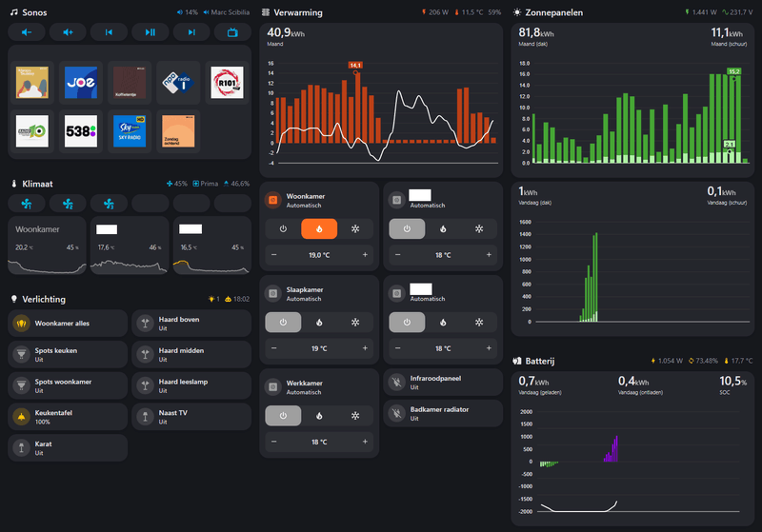Set Werkkamer thermostat to cool mode

pos(355,416)
